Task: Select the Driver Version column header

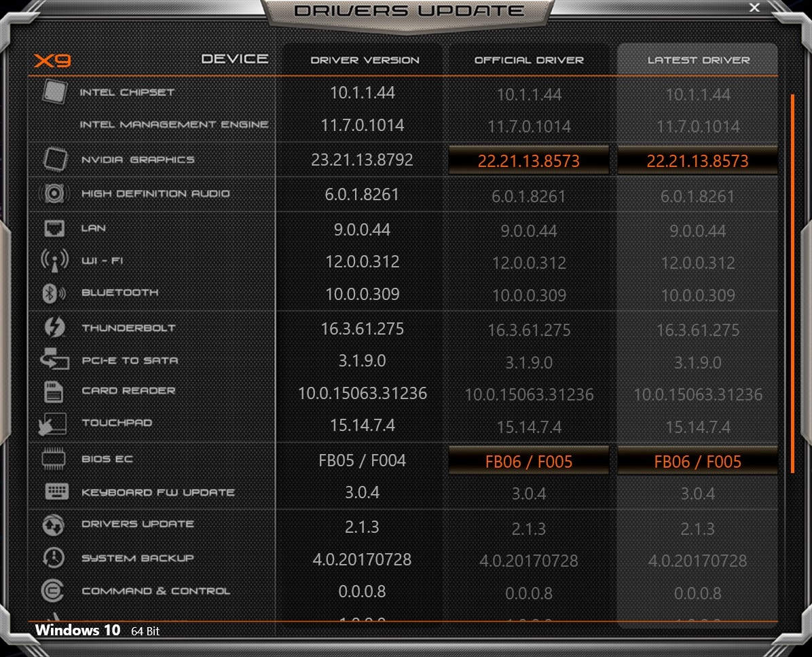Action: [365, 60]
